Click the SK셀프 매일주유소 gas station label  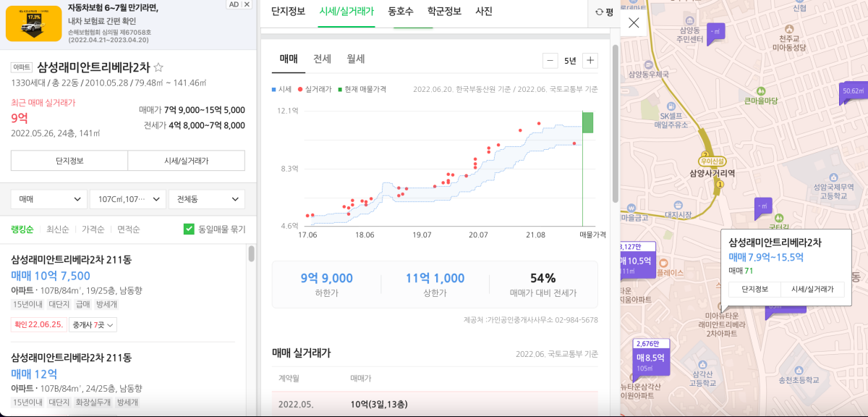(x=671, y=120)
